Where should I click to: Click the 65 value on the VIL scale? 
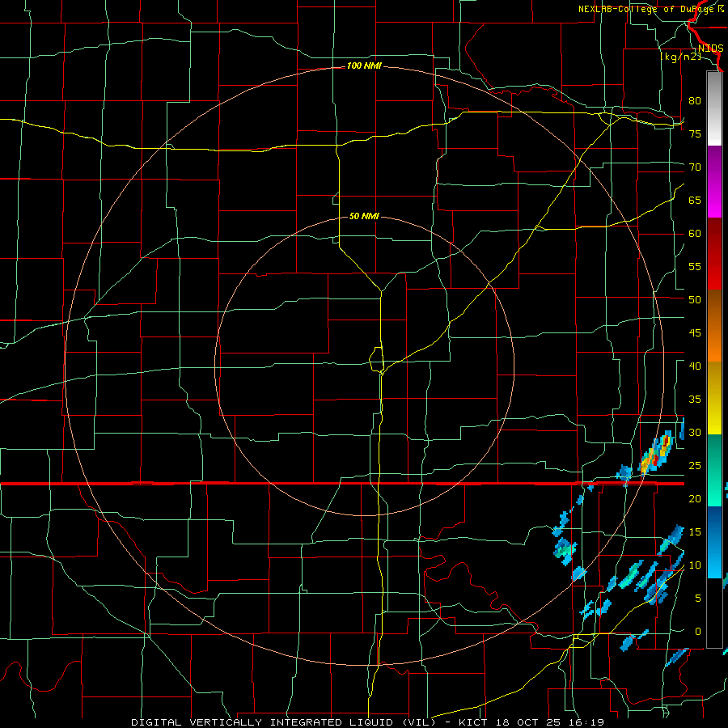coord(695,200)
